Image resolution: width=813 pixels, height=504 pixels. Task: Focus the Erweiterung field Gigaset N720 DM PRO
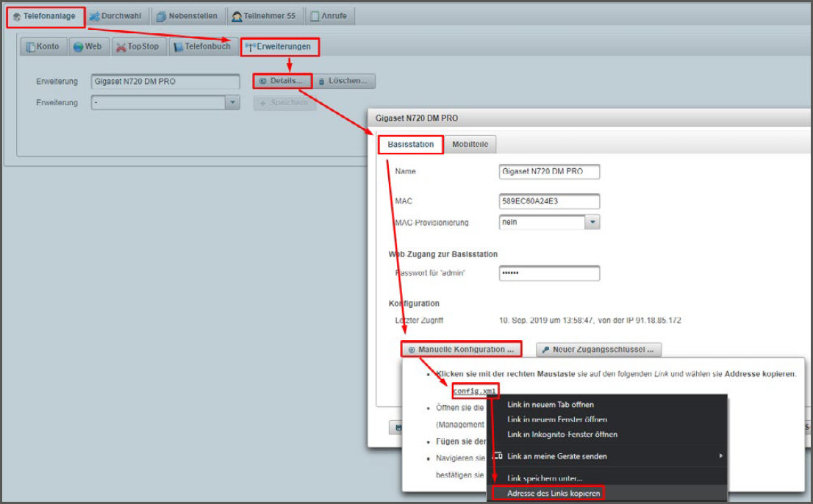pyautogui.click(x=165, y=82)
